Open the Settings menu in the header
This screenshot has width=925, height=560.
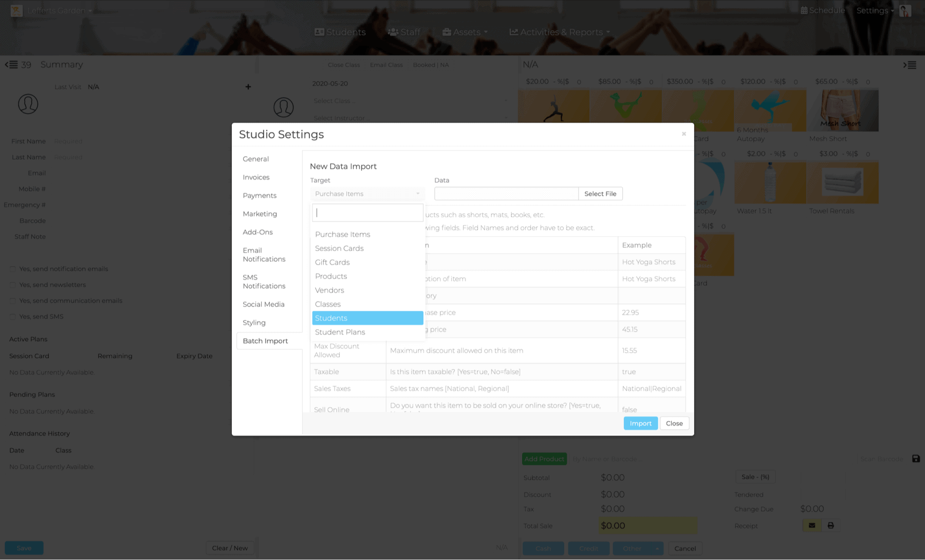point(875,10)
